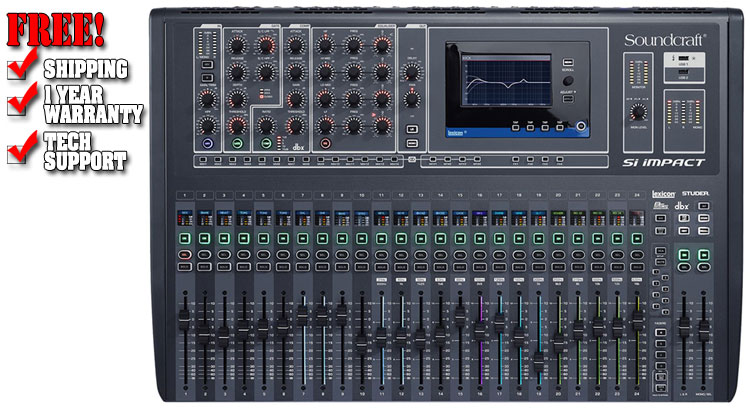
Task: Click the button below the ADJUST encoder
Action: 568,99
